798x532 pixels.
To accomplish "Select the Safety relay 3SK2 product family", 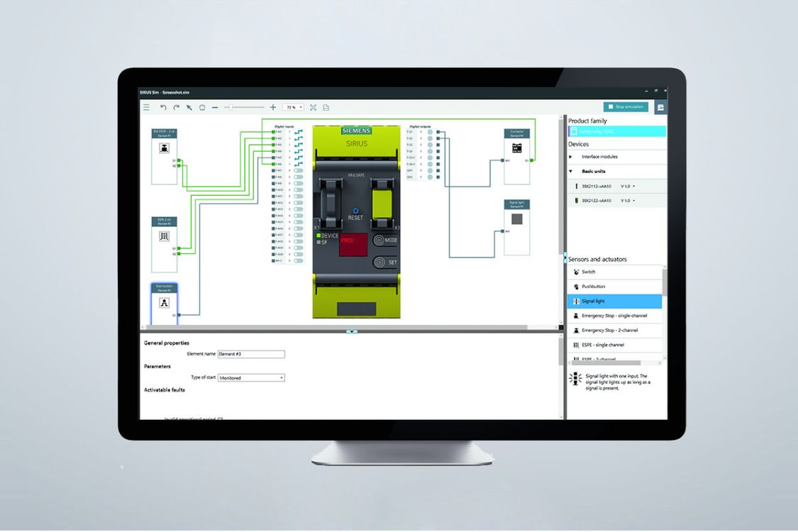I will click(x=617, y=131).
